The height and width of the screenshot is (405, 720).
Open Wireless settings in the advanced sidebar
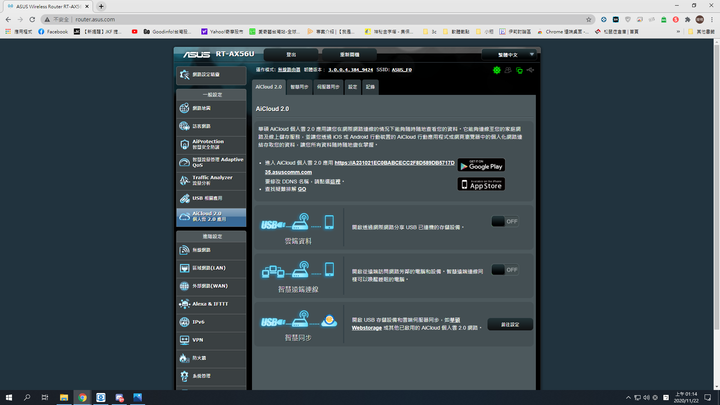click(211, 250)
